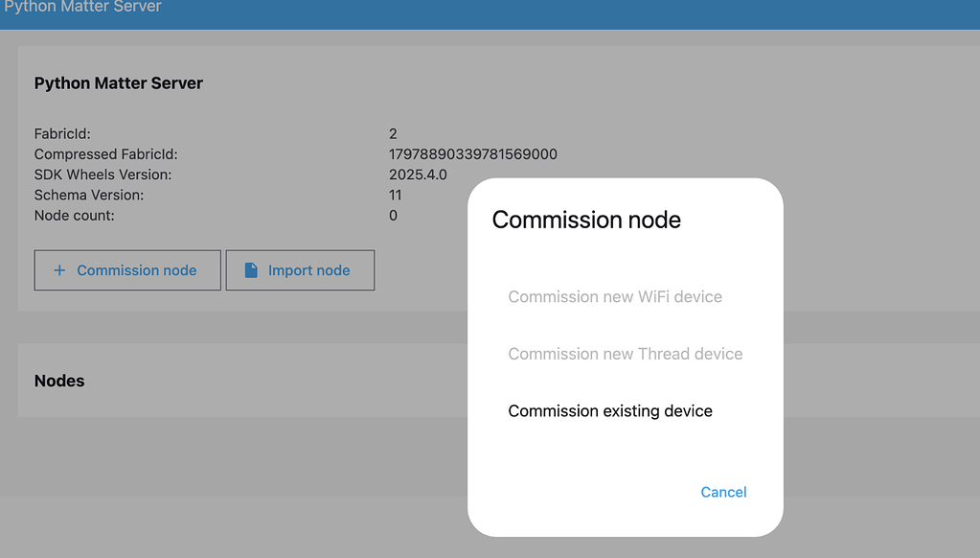
Task: Click the Compressed FabricId number
Action: pyautogui.click(x=473, y=153)
